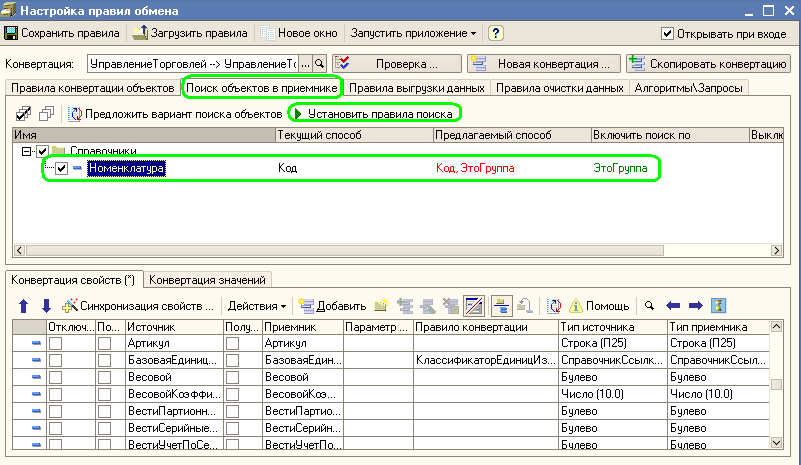Screen dimensions: 801x465
Task: Click the vertical scrollbar thumb of properties table
Action: [x=776, y=384]
